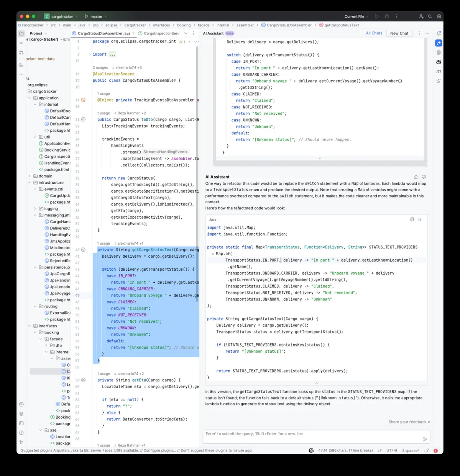This screenshot has height=476, width=460.
Task: Open Project view mode dropdown
Action: (x=38, y=33)
